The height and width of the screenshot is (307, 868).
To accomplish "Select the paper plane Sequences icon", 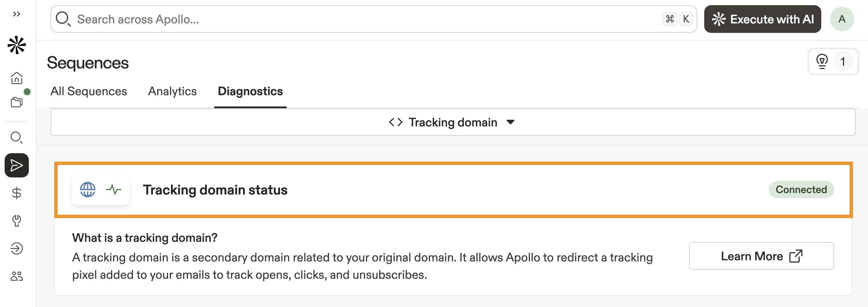I will tap(16, 165).
